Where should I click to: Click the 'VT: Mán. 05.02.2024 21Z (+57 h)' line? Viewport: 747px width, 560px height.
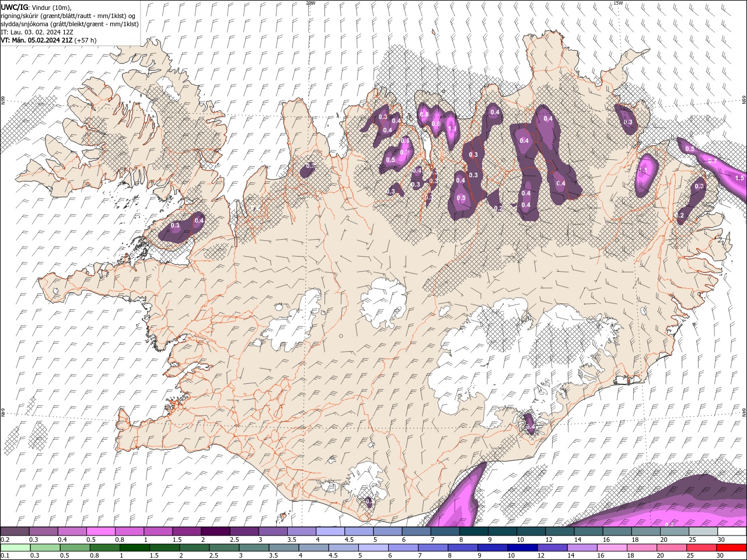coord(48,40)
